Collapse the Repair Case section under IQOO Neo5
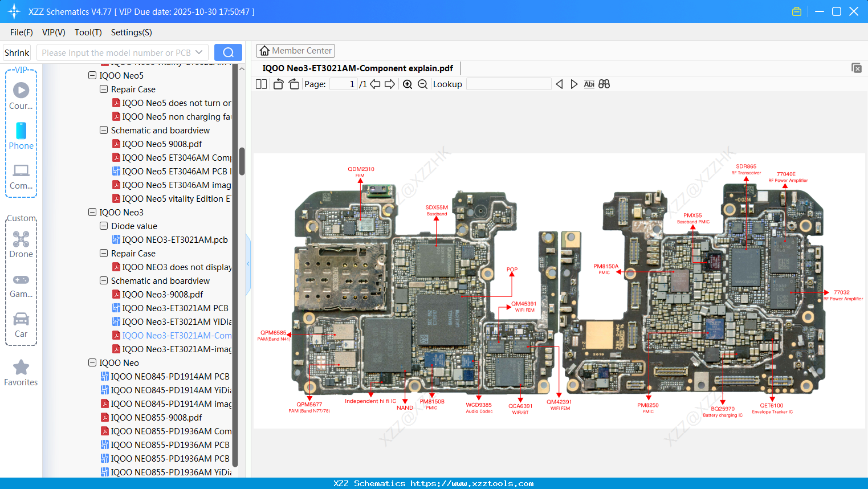This screenshot has height=489, width=868. (x=104, y=89)
